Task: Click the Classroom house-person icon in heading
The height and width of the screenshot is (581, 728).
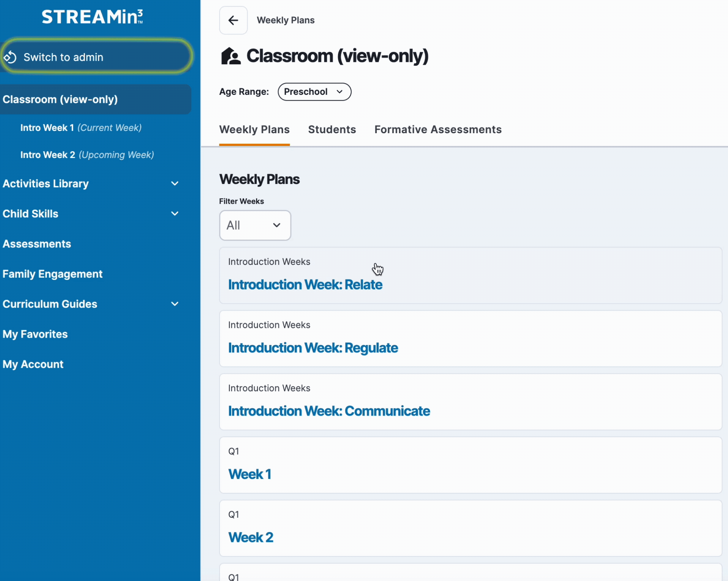Action: pyautogui.click(x=231, y=56)
